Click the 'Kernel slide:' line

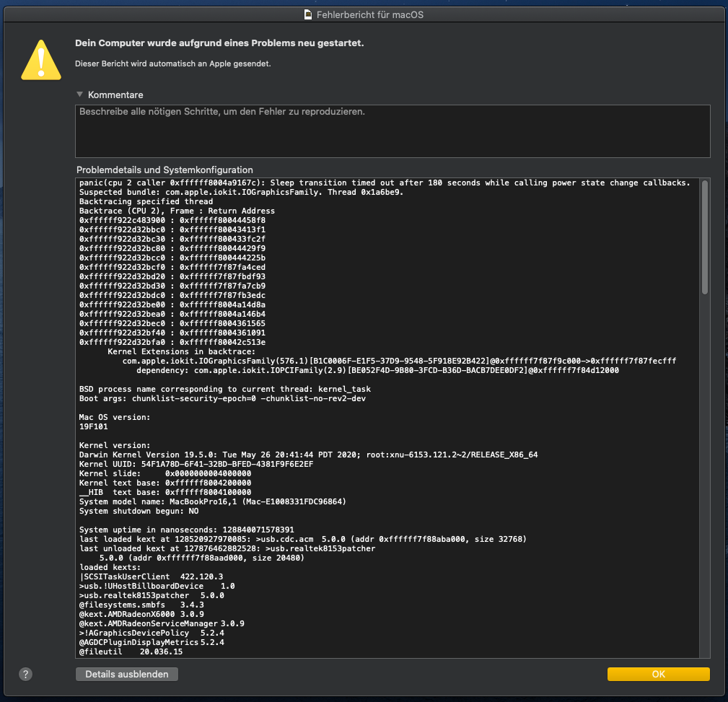click(x=165, y=473)
